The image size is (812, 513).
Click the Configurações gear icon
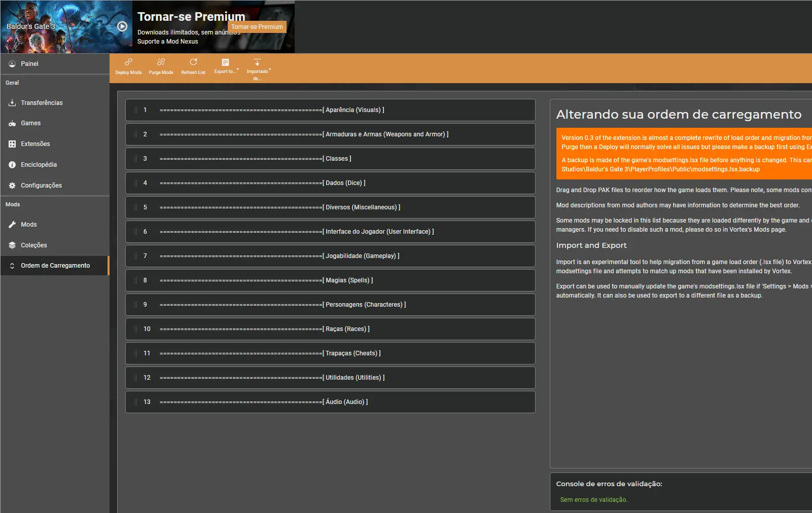(12, 186)
